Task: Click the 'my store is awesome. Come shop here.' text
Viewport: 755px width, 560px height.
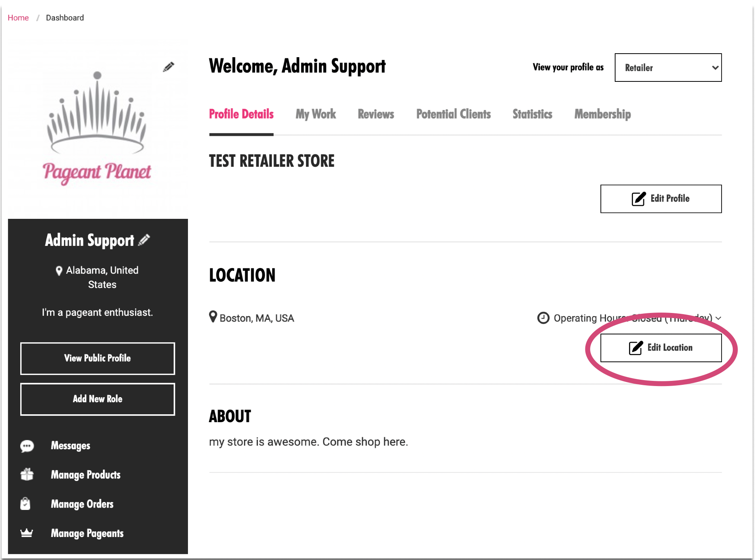Action: tap(308, 442)
